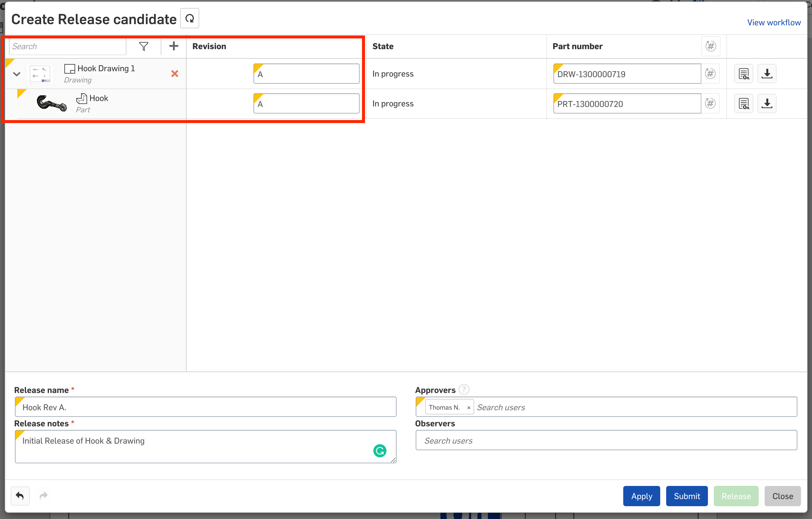
Task: Click the filter icon in toolbar
Action: click(144, 46)
